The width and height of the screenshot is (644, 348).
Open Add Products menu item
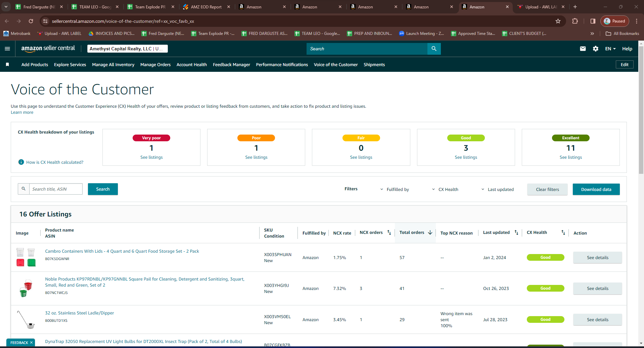click(x=35, y=64)
